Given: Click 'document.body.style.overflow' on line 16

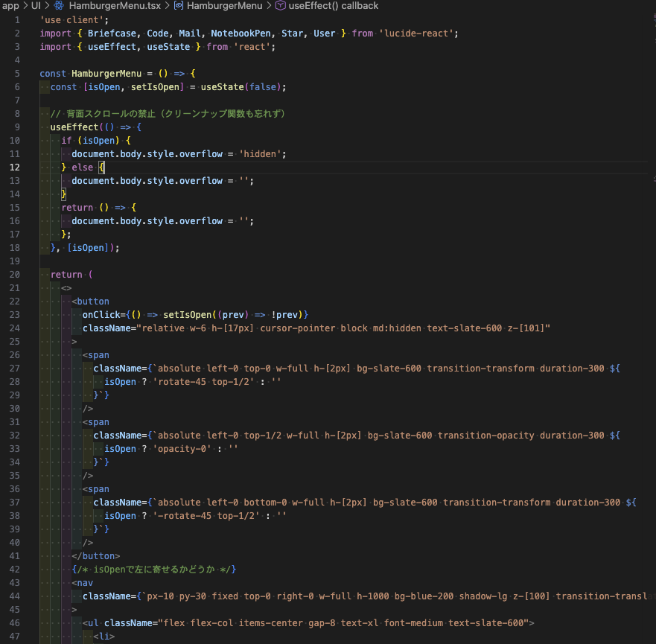Looking at the screenshot, I should [x=147, y=221].
